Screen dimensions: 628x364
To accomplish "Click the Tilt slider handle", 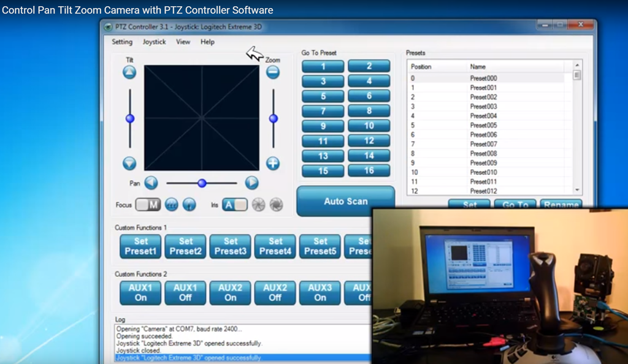I will 130,118.
